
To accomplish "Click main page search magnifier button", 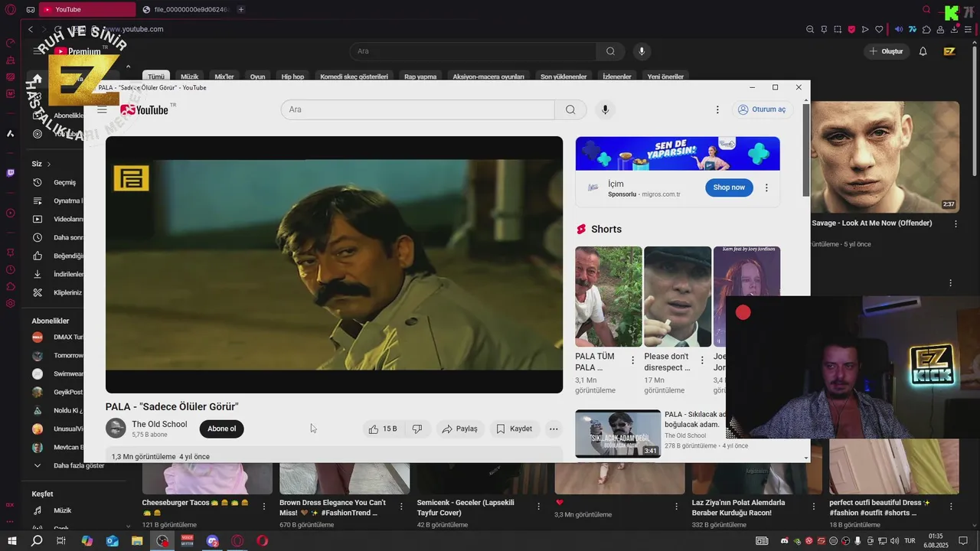I will tap(610, 51).
